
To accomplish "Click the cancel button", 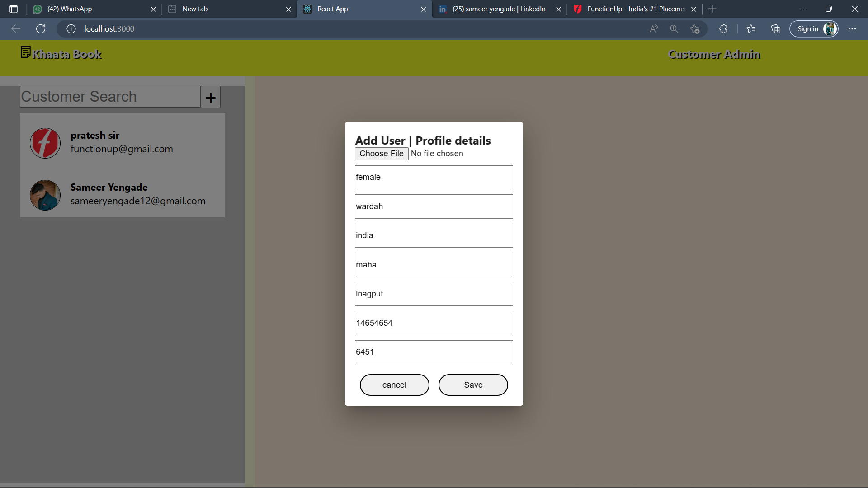I will [394, 385].
